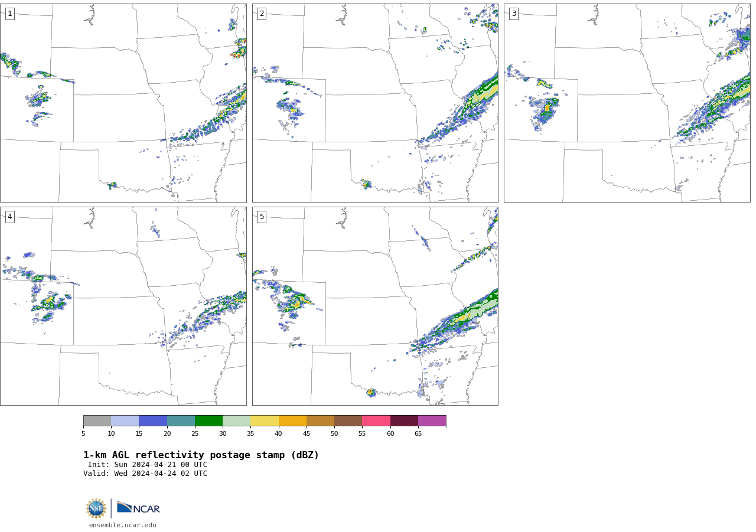Click the purple 65+ dBZ swatch

point(432,420)
